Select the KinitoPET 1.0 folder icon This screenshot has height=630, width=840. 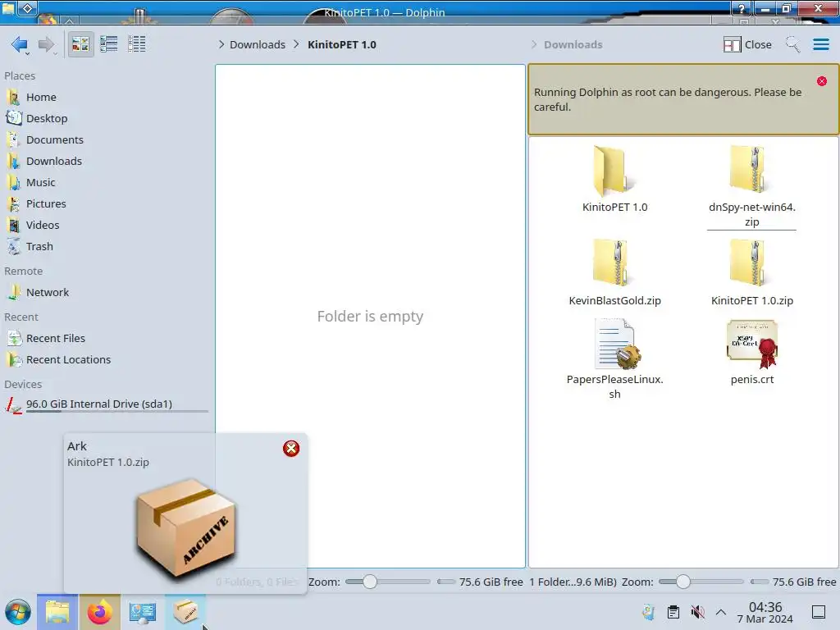pos(614,171)
